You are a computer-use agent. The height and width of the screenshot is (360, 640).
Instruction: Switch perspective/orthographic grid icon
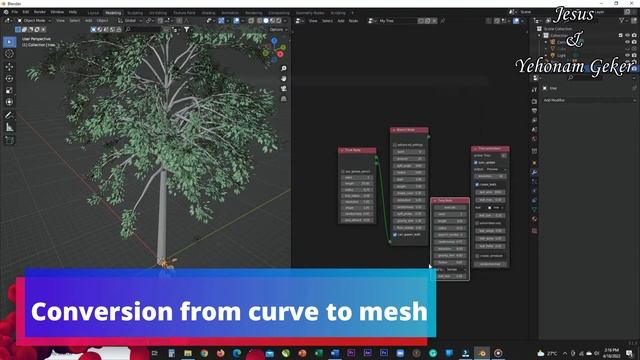pos(284,99)
